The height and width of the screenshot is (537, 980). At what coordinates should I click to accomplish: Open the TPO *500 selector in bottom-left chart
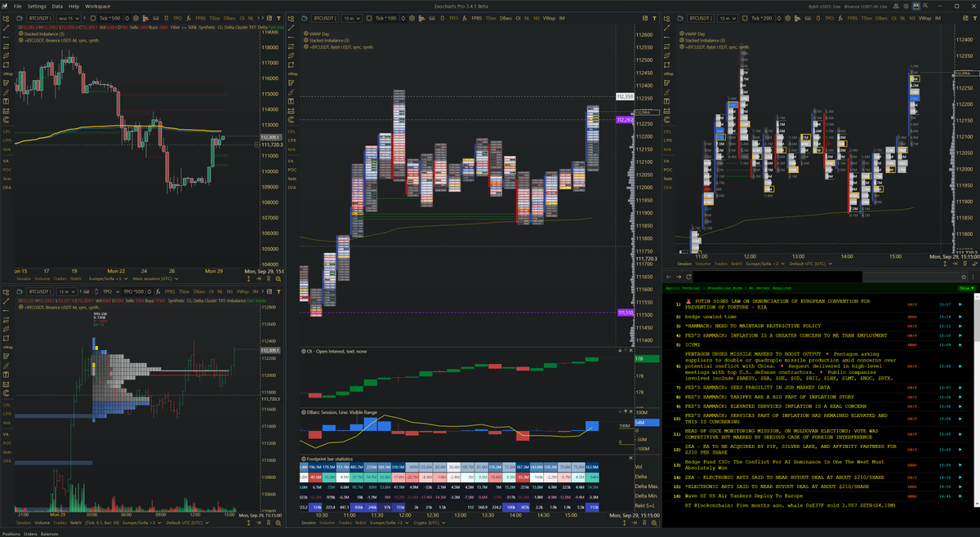click(138, 291)
